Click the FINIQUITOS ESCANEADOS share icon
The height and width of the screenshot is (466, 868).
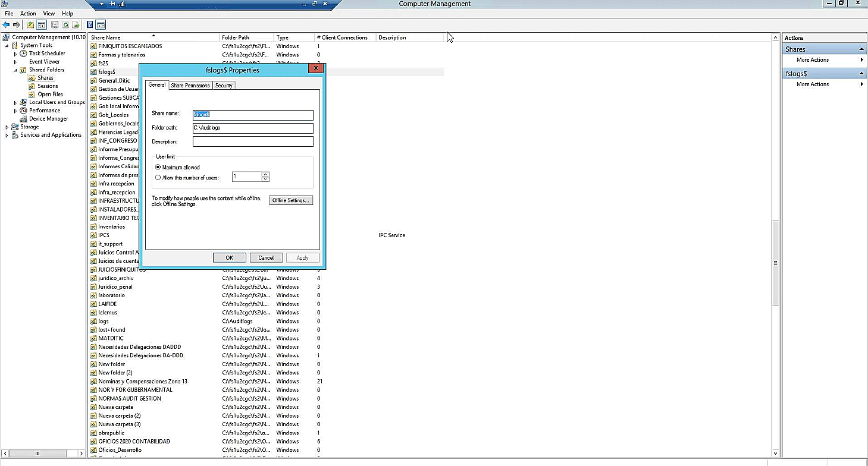pos(93,46)
